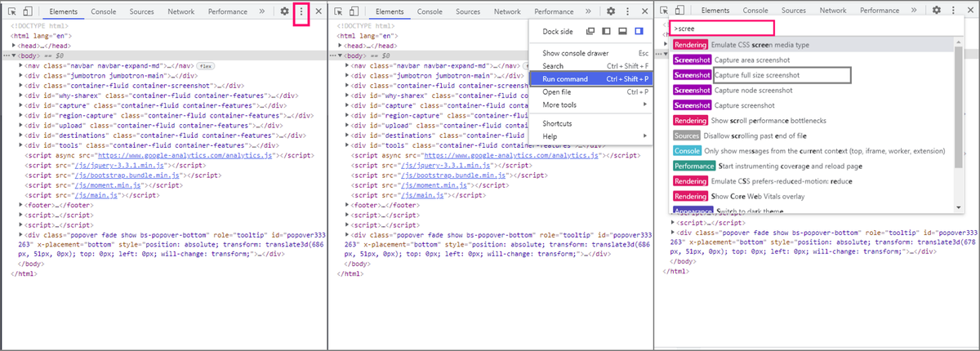This screenshot has height=351, width=980.
Task: Show more tabs chevron in middle panel
Action: pos(588,11)
